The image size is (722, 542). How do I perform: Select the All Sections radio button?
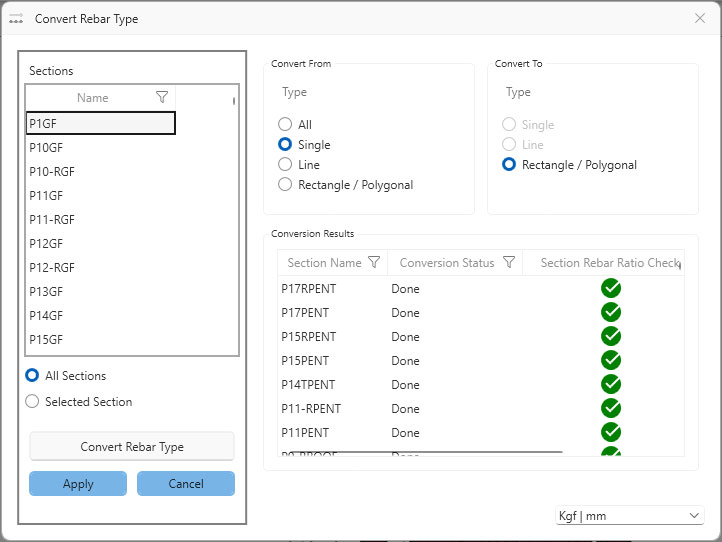pyautogui.click(x=33, y=376)
